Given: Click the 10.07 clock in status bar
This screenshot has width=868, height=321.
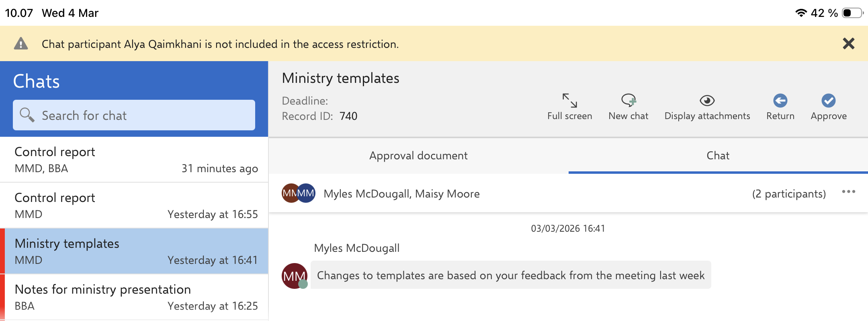Looking at the screenshot, I should point(19,13).
